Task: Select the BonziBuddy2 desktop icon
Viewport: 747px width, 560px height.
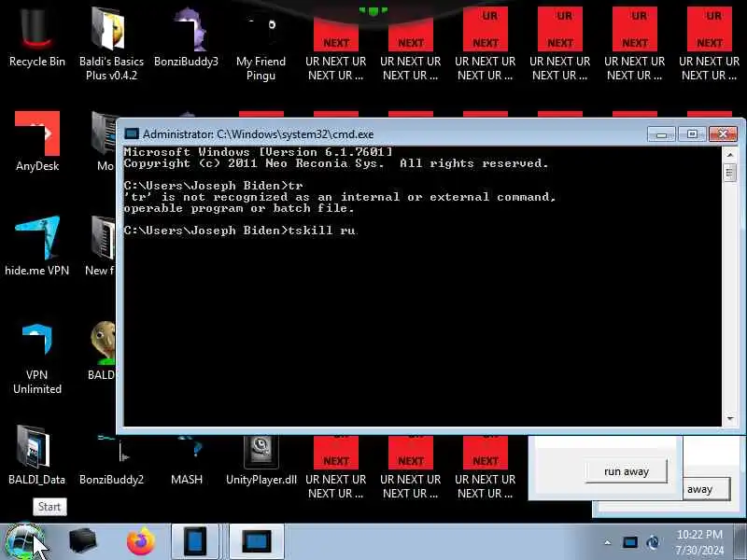Action: pyautogui.click(x=111, y=458)
